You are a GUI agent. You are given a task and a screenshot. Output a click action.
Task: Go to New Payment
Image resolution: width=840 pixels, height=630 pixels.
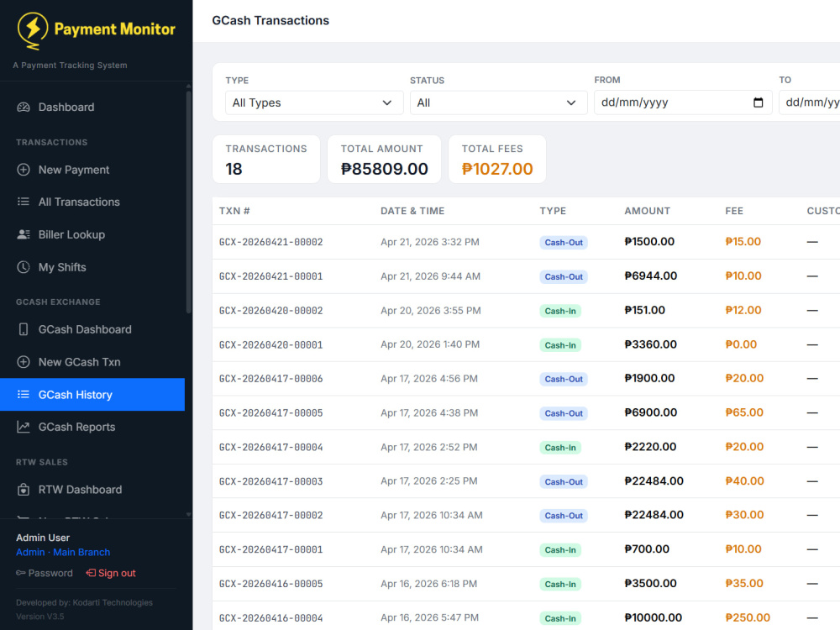coord(92,170)
